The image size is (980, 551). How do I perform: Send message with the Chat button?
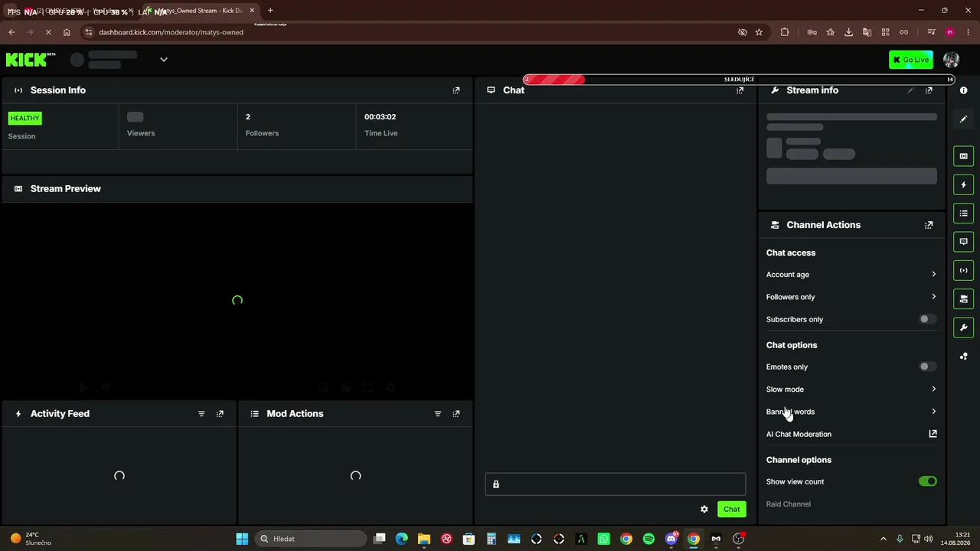(x=732, y=510)
